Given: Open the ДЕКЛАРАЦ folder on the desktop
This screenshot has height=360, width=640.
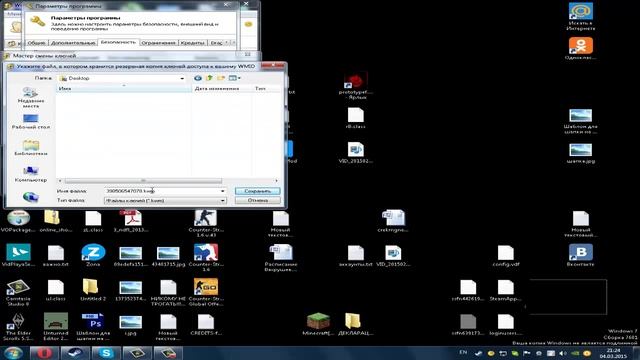Looking at the screenshot, I should tap(356, 324).
